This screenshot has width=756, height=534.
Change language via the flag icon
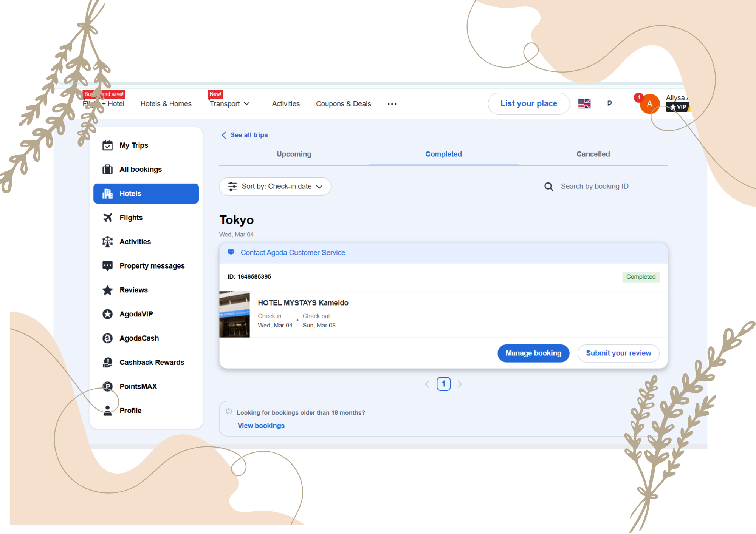point(584,103)
